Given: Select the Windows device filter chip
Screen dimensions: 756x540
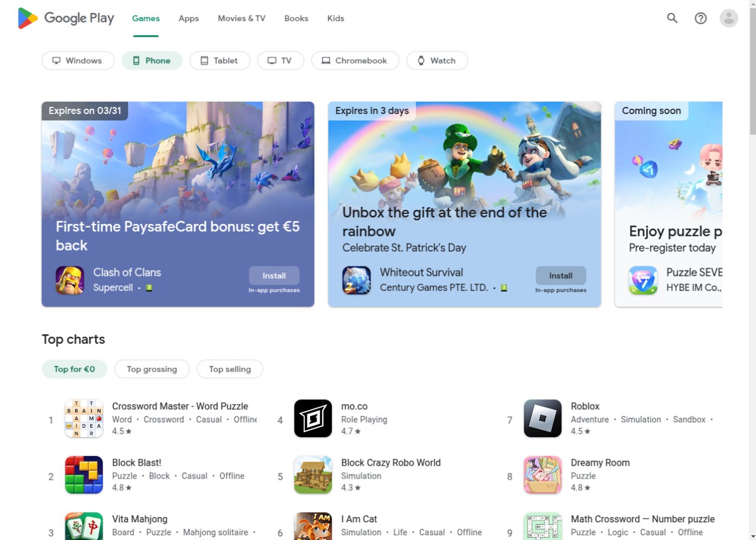Looking at the screenshot, I should (78, 60).
